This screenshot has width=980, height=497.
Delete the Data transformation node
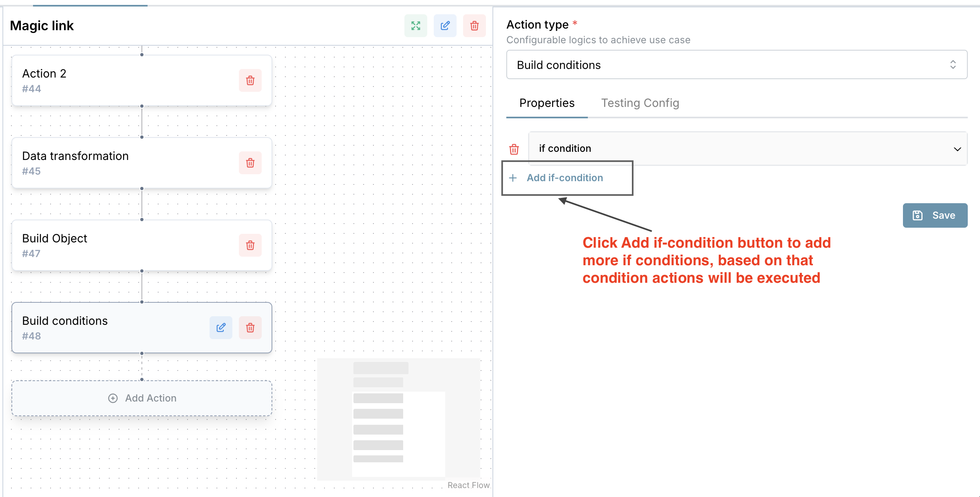[x=250, y=163]
